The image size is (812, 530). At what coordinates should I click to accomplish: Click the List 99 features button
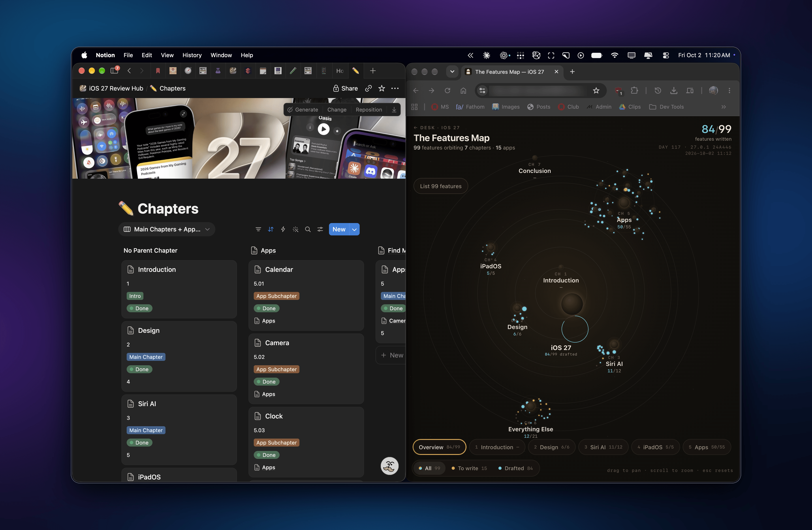click(x=440, y=186)
